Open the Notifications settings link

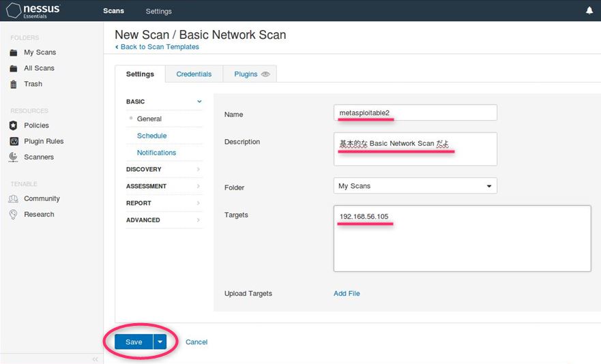coord(156,153)
